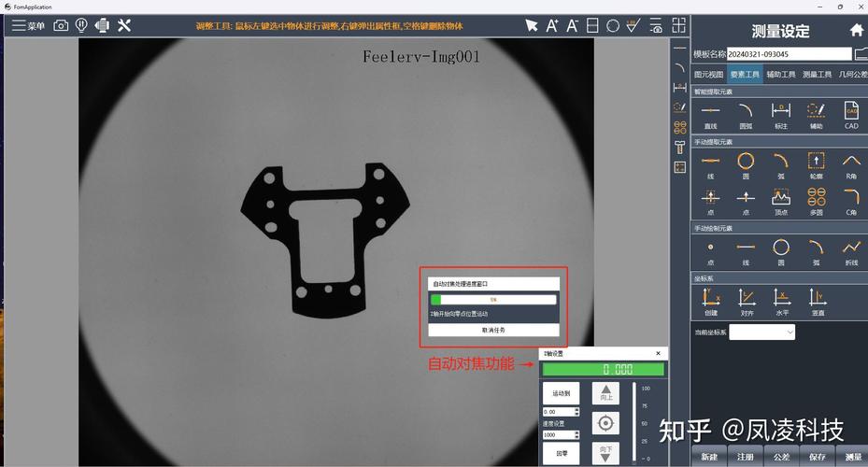Select the 多圆 multi-circle tool
The width and height of the screenshot is (868, 467).
[x=816, y=202]
